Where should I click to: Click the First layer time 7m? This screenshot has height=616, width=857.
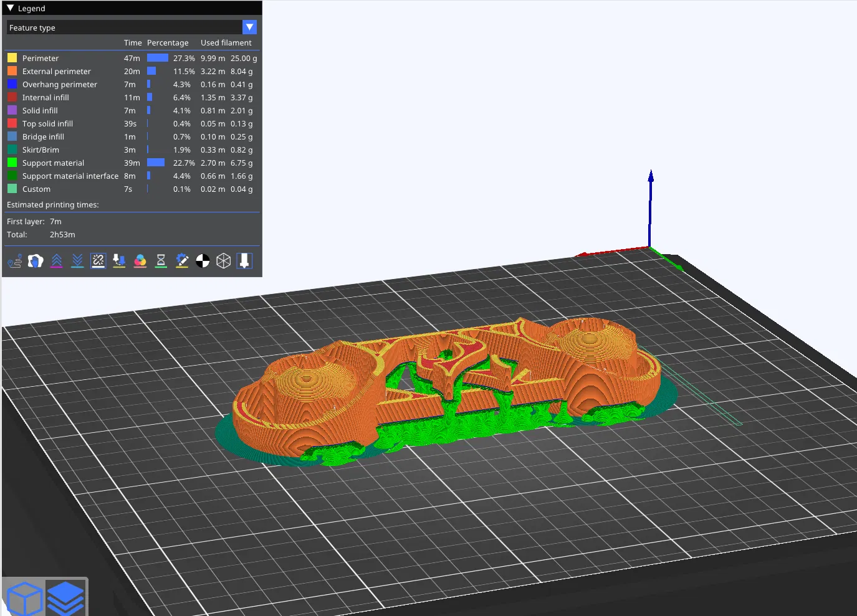click(x=55, y=222)
